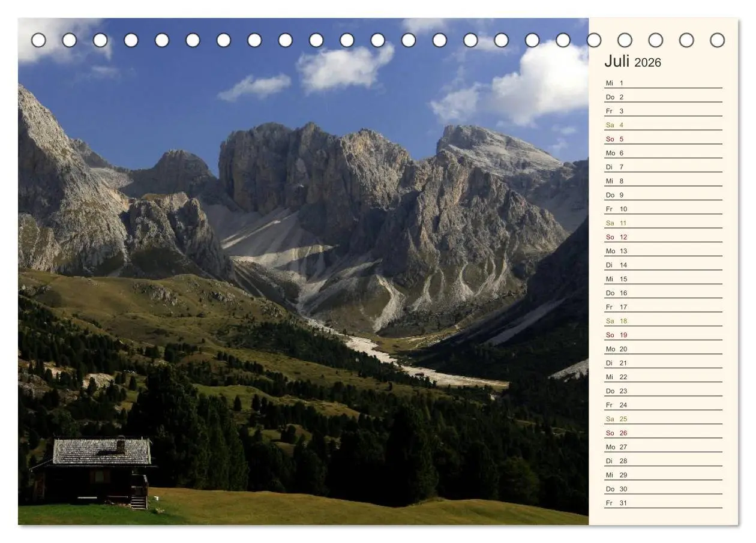
Task: Select the 'So 5' date row
Action: [663, 139]
